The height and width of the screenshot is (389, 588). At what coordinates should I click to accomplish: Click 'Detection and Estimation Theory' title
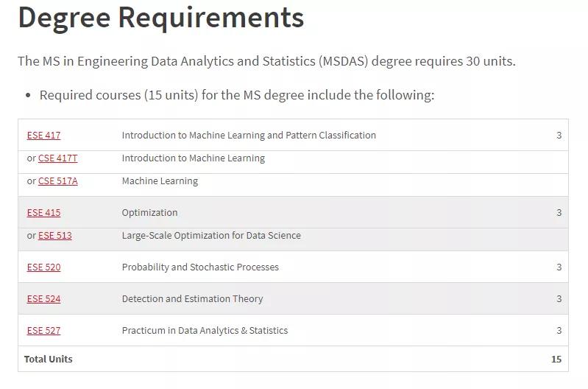[x=192, y=299]
